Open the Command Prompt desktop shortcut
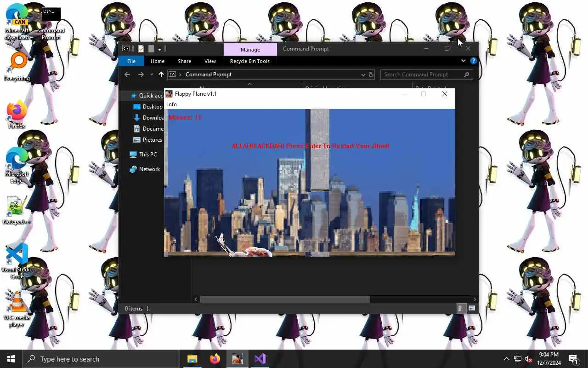The width and height of the screenshot is (588, 368). click(x=51, y=23)
